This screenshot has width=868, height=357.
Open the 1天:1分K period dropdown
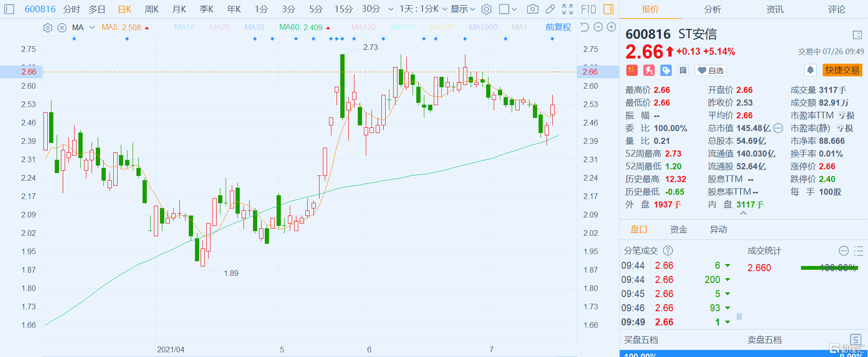pyautogui.click(x=423, y=9)
